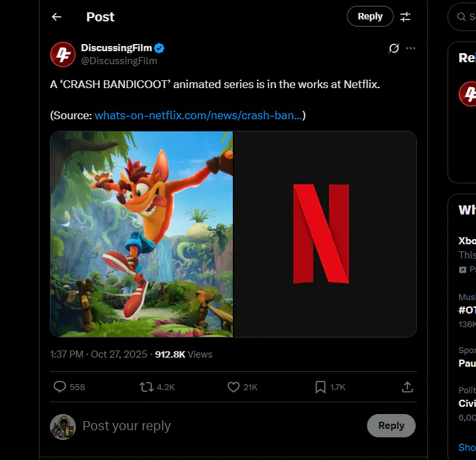
Task: Click the Grok icon on the post
Action: tap(393, 49)
